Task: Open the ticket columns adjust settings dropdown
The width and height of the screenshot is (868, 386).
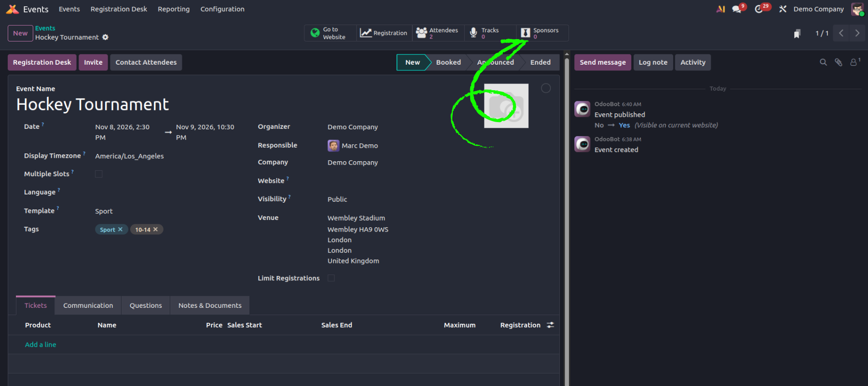Action: pos(550,325)
